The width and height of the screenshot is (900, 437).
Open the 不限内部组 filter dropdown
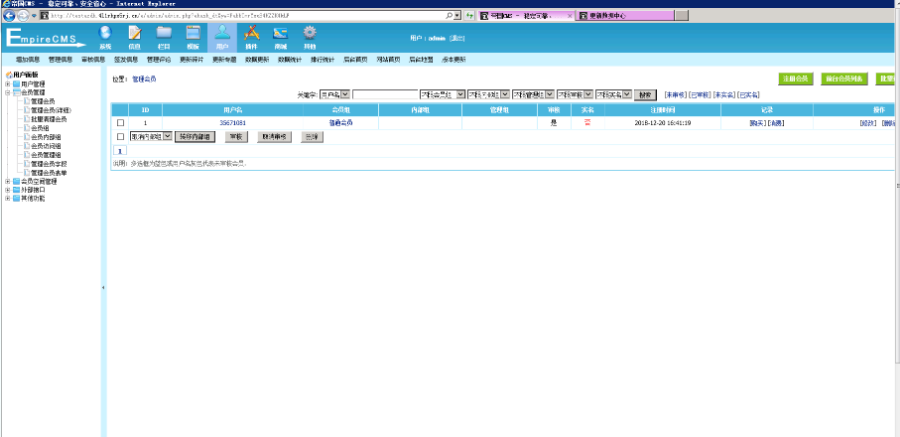coord(488,94)
